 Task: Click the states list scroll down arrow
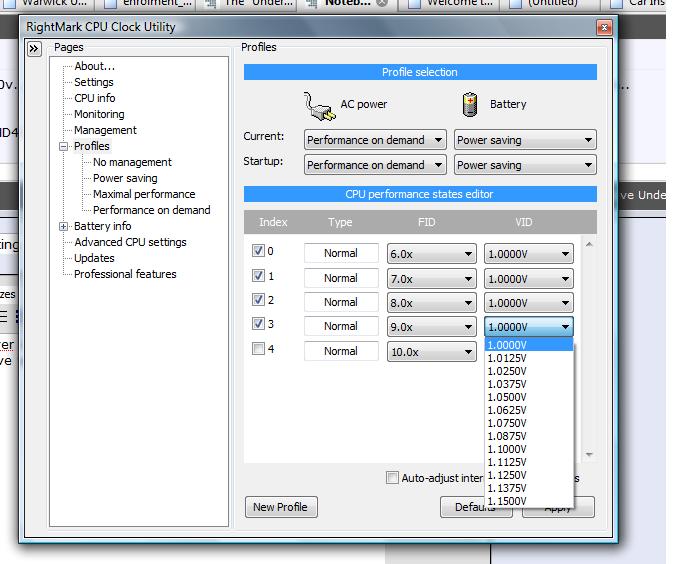tap(589, 455)
